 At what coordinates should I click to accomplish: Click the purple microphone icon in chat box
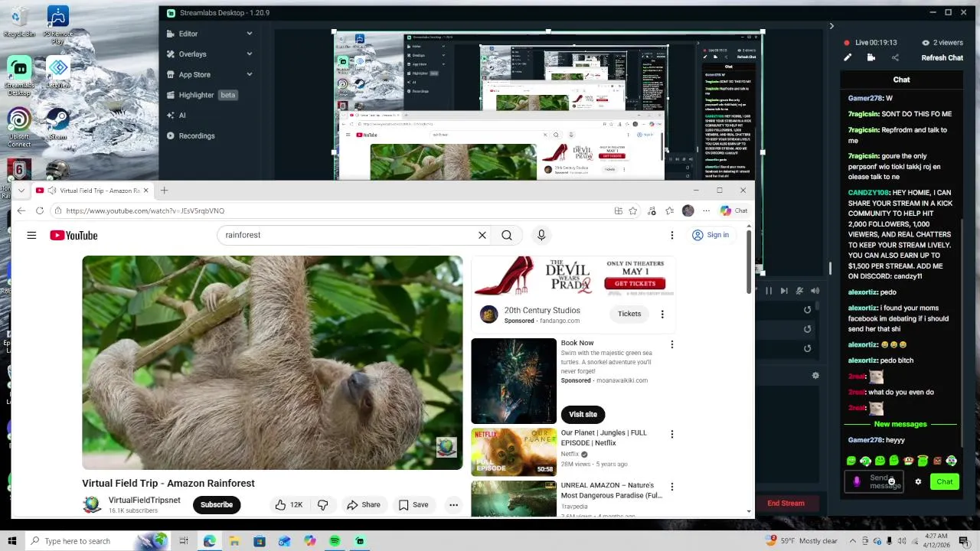click(x=857, y=481)
